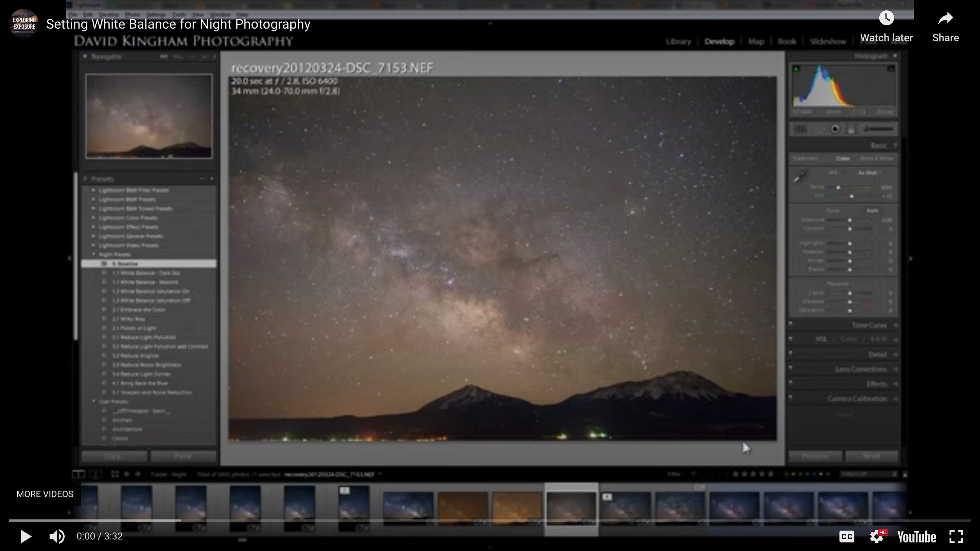Open the MORE VIDEOS overlay

(45, 494)
